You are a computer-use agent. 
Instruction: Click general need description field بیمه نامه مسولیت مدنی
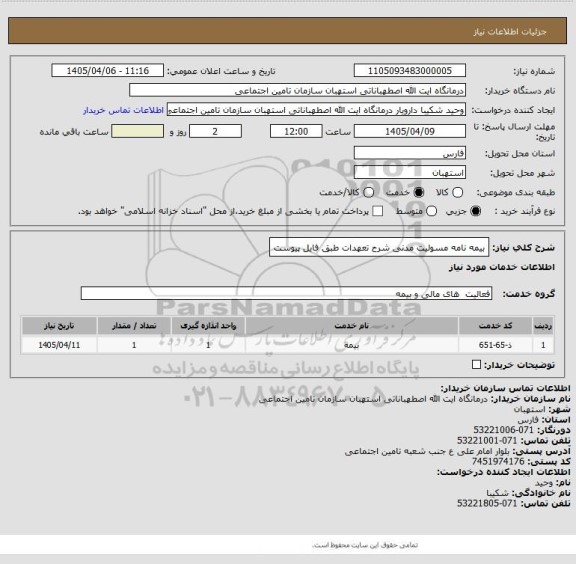[379, 248]
